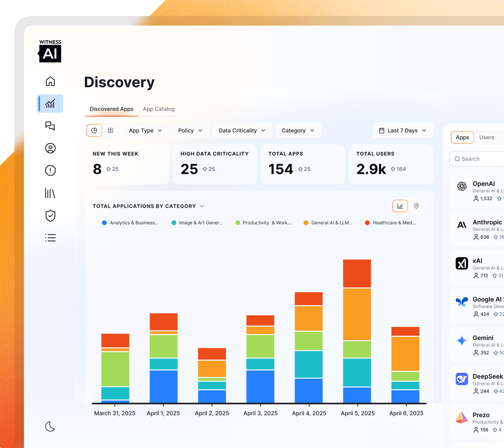Click the Total Apps card
The height and width of the screenshot is (448, 504).
303,164
